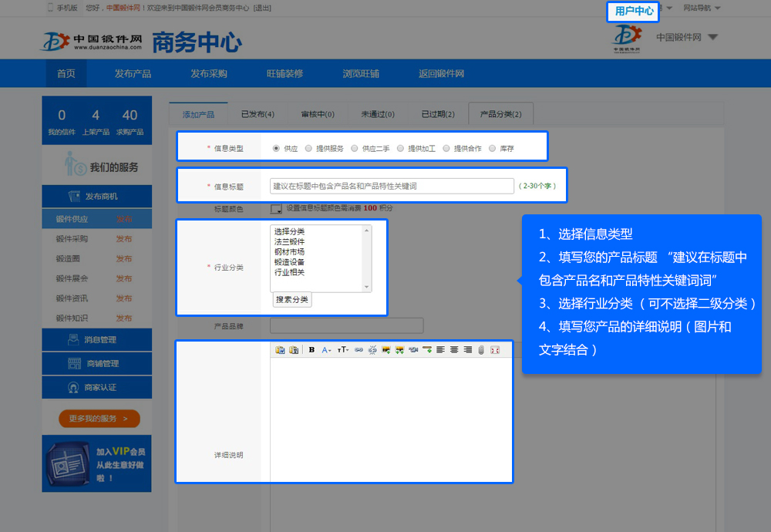
Task: Open the 标题颜色 title color picker
Action: click(x=276, y=208)
